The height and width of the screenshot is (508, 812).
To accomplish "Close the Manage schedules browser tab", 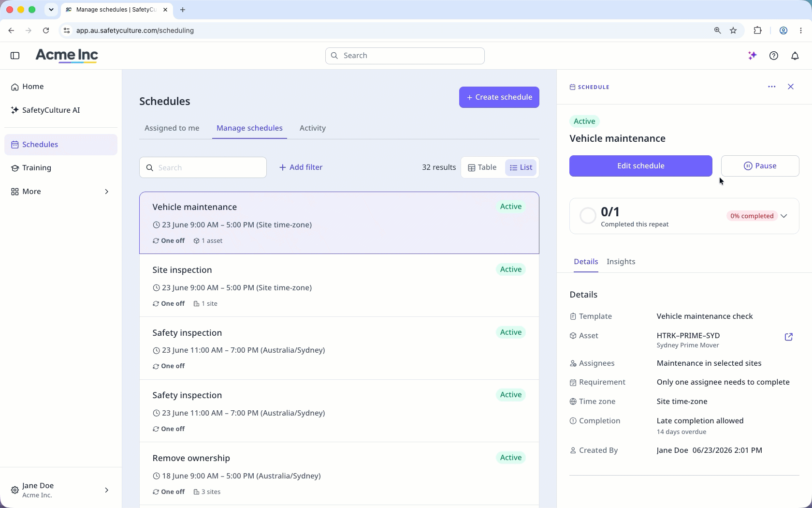I will (x=165, y=10).
